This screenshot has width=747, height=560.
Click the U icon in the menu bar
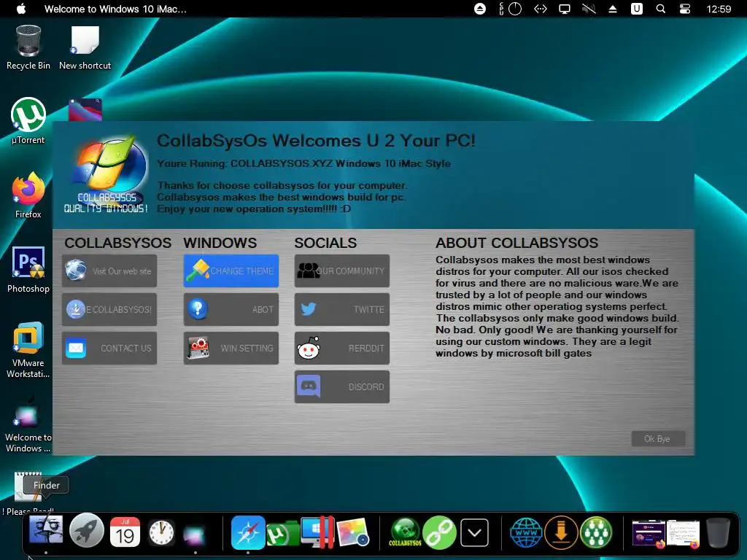click(x=636, y=9)
